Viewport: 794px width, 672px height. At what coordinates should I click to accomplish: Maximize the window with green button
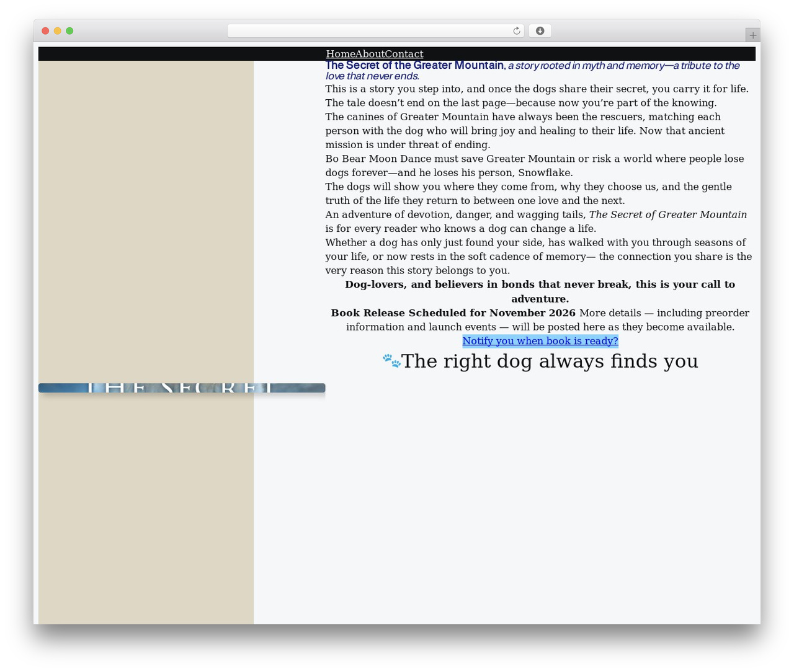click(69, 31)
